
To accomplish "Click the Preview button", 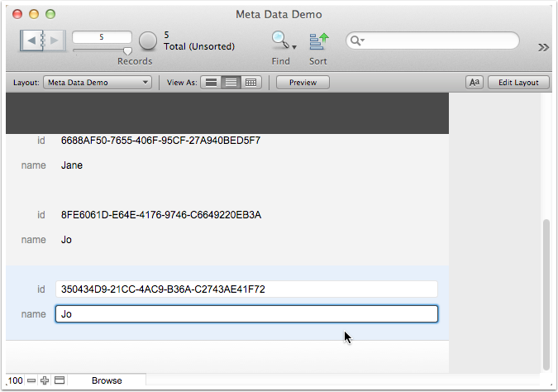I will coord(303,82).
